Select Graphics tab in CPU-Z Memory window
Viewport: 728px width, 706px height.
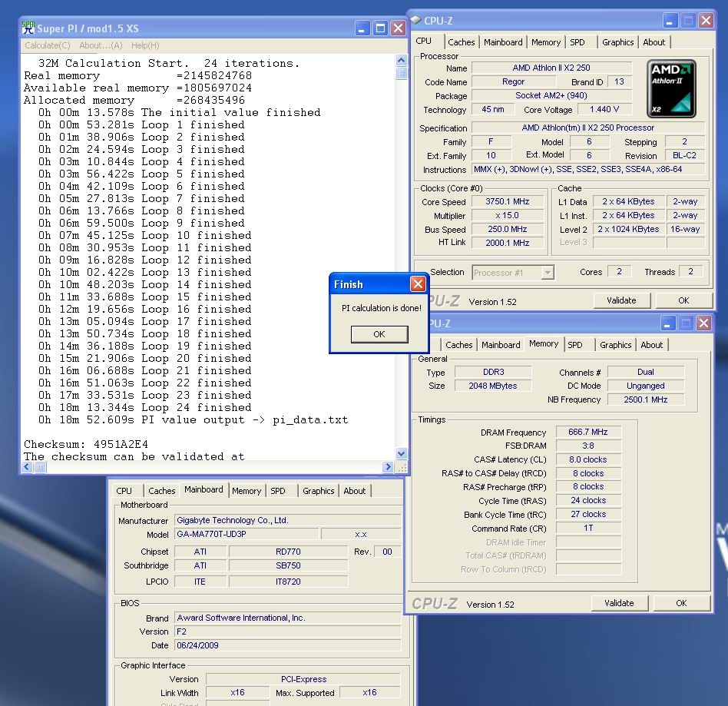coord(615,345)
